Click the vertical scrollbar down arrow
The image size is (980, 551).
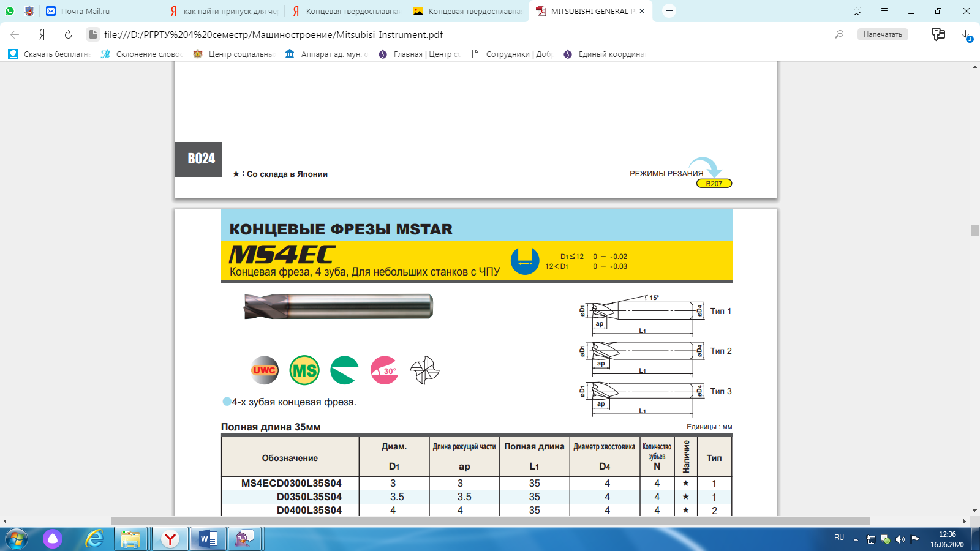[974, 511]
